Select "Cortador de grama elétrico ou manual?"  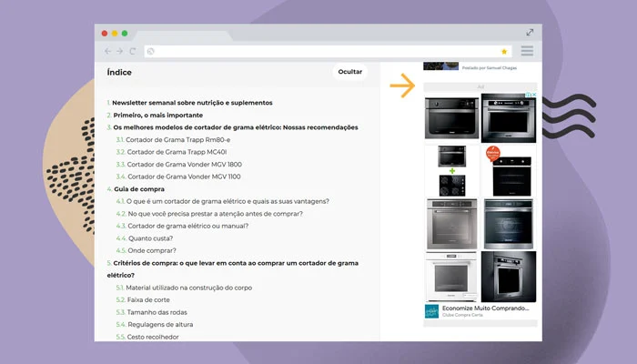[188, 226]
